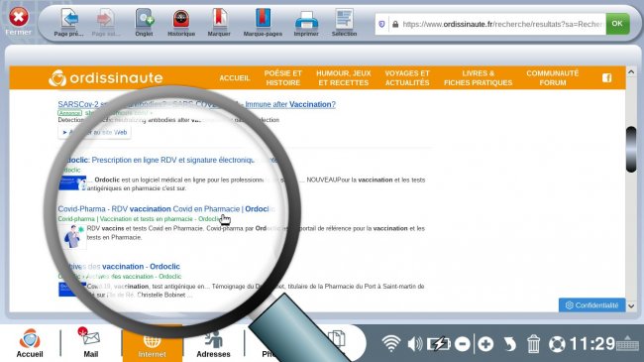Open the SARSCov-2 Immune after Vaccination ad link
This screenshot has height=362, width=644.
[x=197, y=104]
